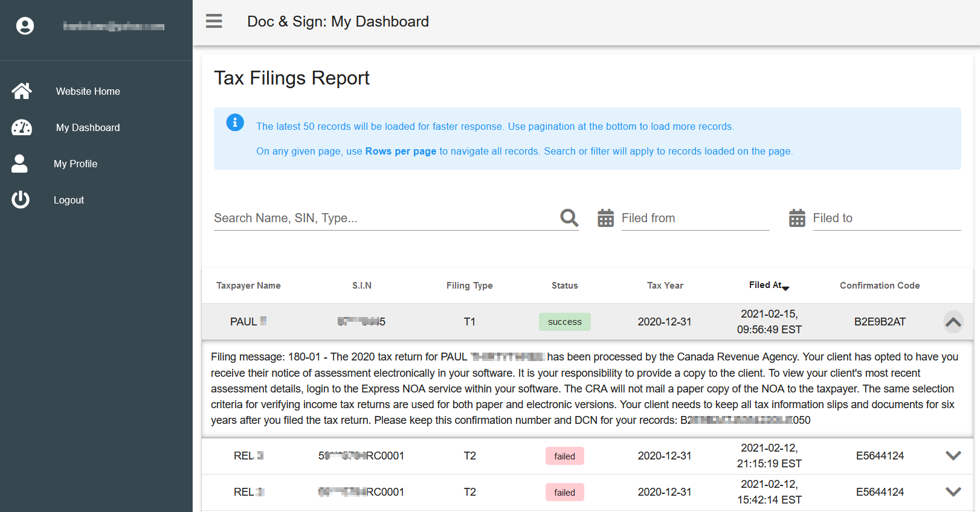The width and height of the screenshot is (980, 512).
Task: Open My Profile menu item
Action: [x=76, y=164]
